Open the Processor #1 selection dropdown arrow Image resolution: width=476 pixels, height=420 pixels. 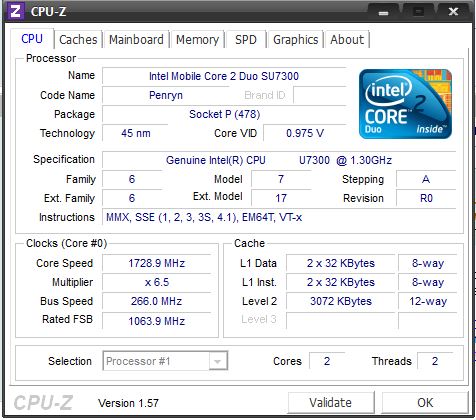(x=218, y=361)
